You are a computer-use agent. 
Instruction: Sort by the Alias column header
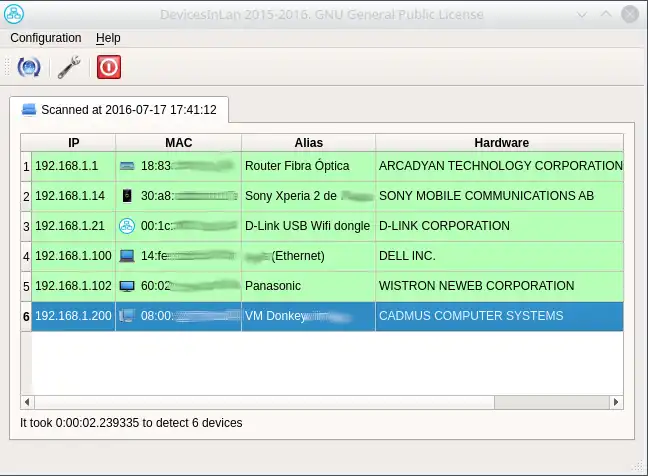[308, 143]
